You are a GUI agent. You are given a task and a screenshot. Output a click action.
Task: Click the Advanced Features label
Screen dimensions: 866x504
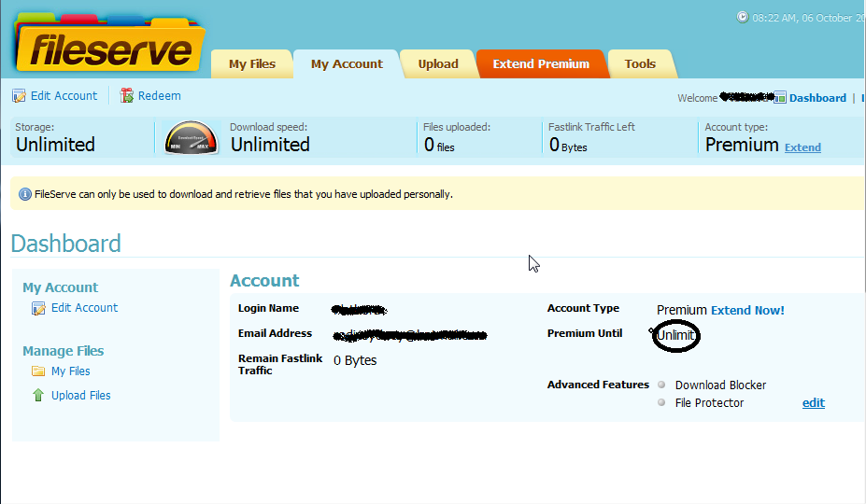coord(598,385)
